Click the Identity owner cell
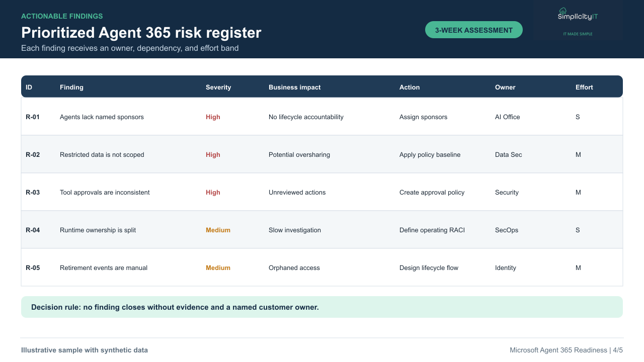 click(506, 267)
